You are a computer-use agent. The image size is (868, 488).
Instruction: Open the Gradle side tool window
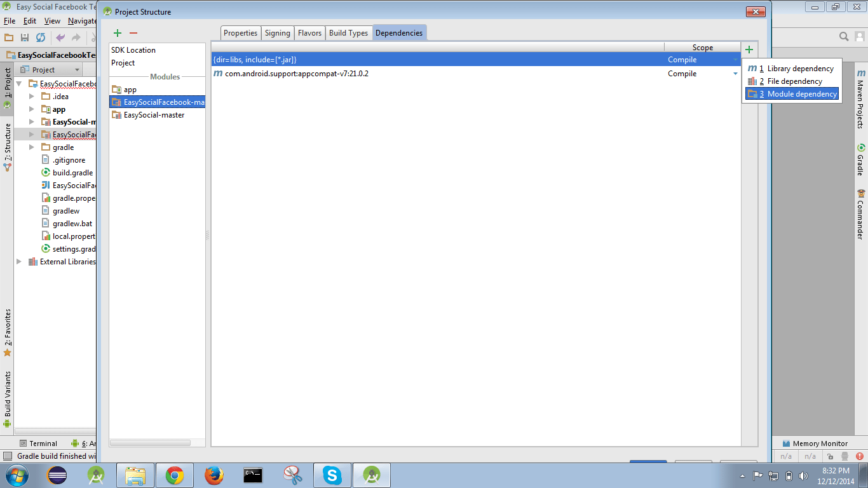coord(861,160)
